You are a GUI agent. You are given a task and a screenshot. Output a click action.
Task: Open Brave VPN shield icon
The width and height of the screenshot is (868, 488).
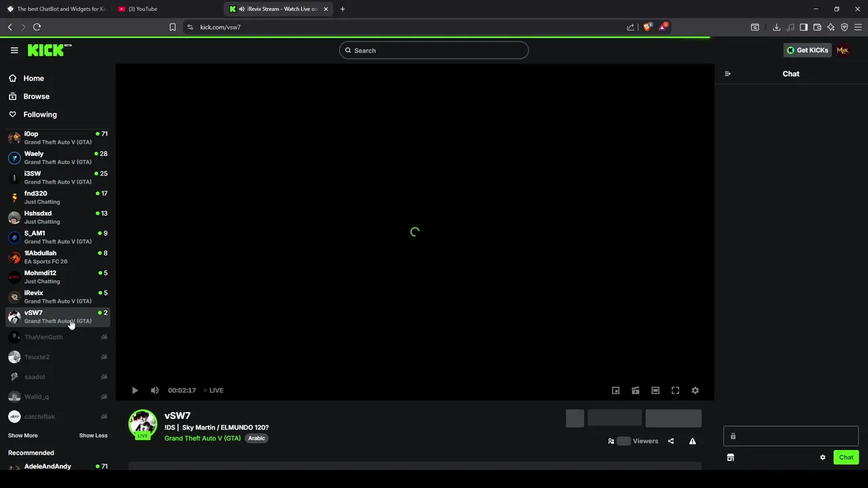[844, 27]
